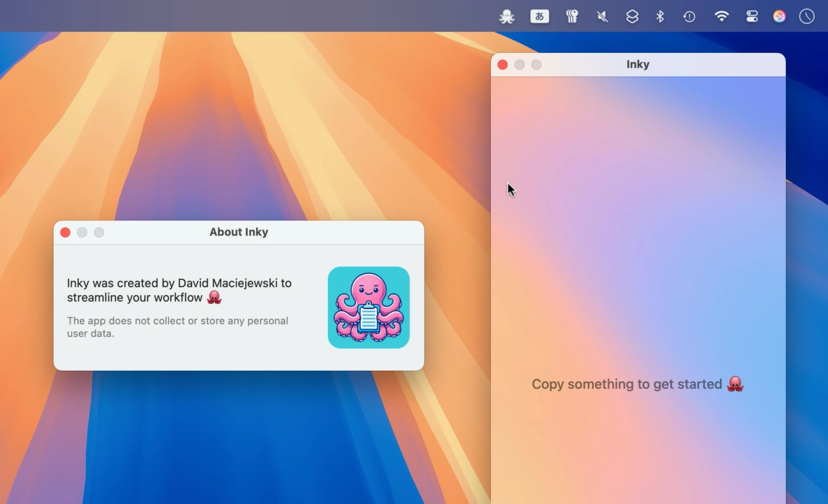The height and width of the screenshot is (504, 828).
Task: Click the clock icon in the menu bar
Action: (x=807, y=17)
